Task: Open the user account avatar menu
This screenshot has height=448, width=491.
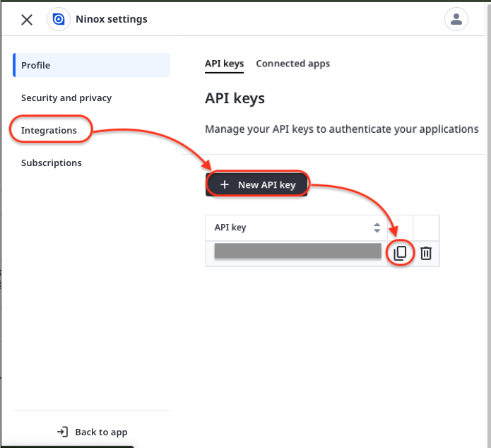Action: [456, 19]
